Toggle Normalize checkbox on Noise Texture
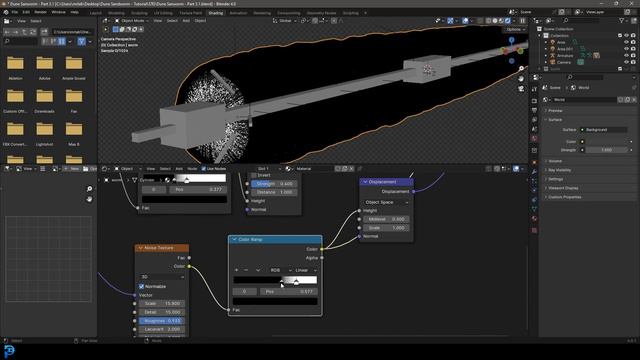The width and height of the screenshot is (640, 360). 142,287
